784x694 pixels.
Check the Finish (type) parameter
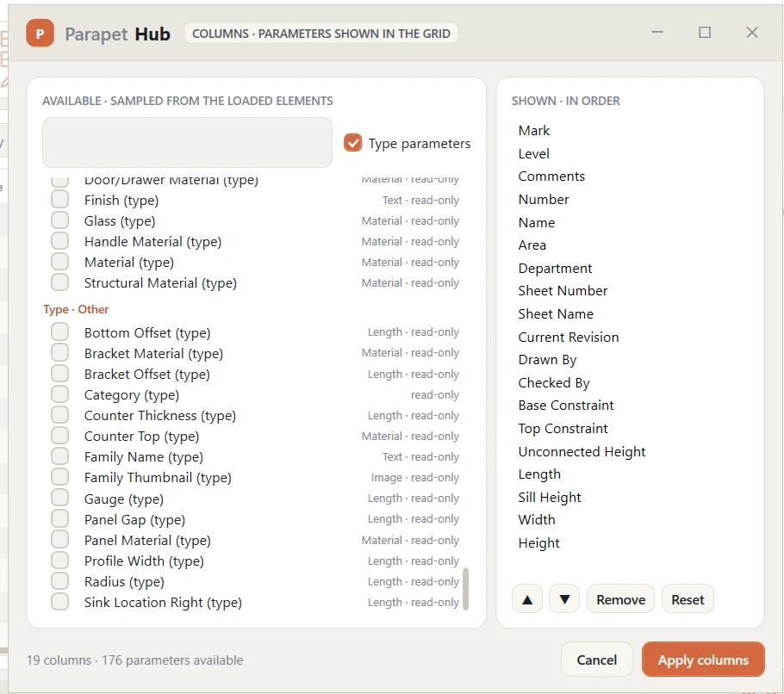coord(60,200)
